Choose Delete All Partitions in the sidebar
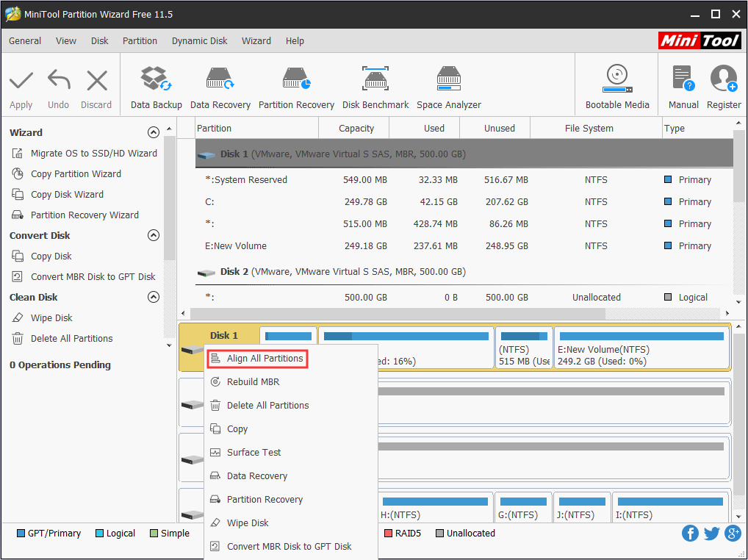Image resolution: width=748 pixels, height=560 pixels. click(62, 338)
